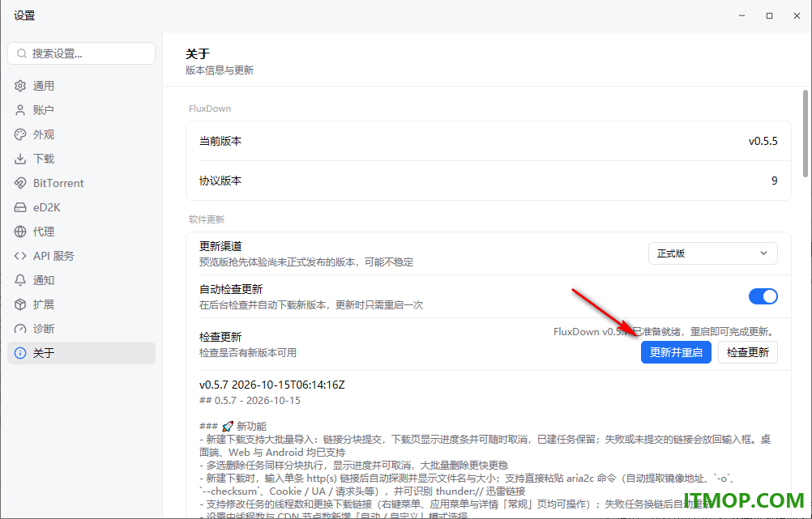Viewport: 812px width, 519px height.
Task: Maximize the 设置 window
Action: [x=769, y=16]
